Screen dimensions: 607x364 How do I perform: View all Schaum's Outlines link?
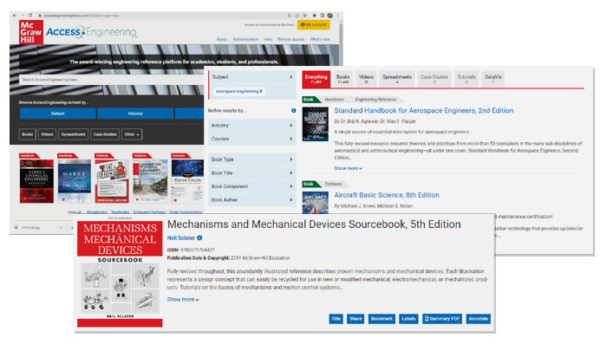click(x=149, y=212)
